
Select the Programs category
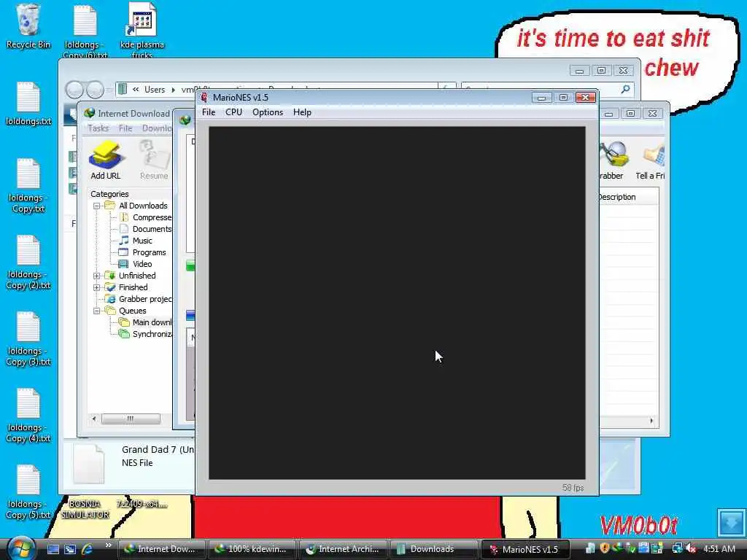point(142,252)
